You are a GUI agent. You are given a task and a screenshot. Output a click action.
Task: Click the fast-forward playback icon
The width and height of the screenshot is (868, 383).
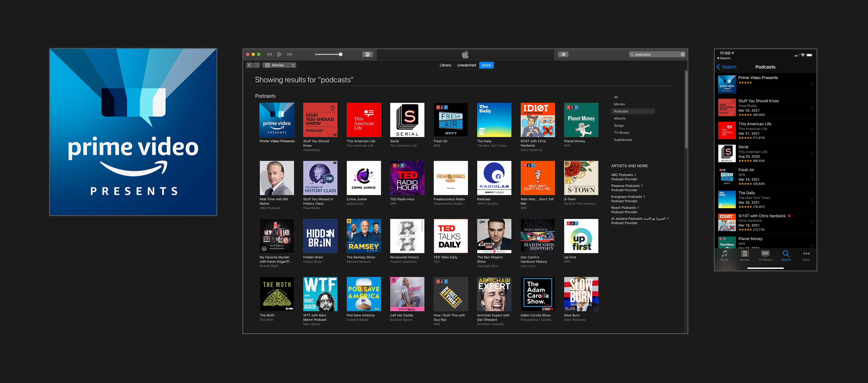[290, 54]
